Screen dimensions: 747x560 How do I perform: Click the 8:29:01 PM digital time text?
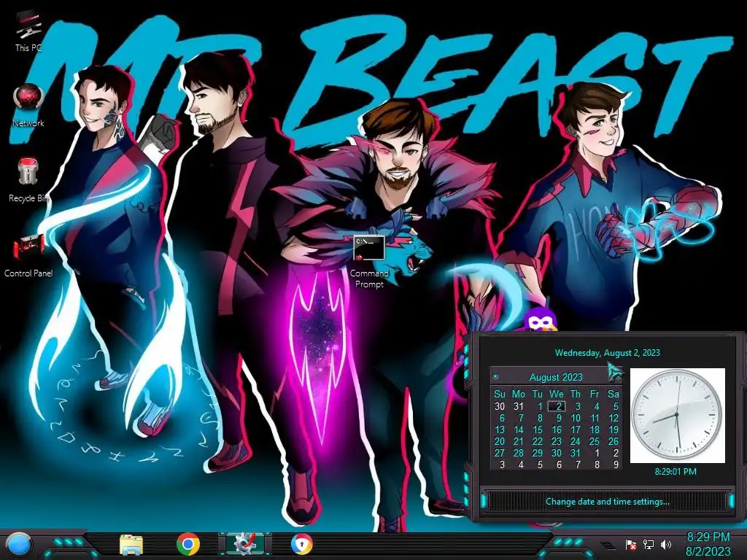(x=676, y=472)
